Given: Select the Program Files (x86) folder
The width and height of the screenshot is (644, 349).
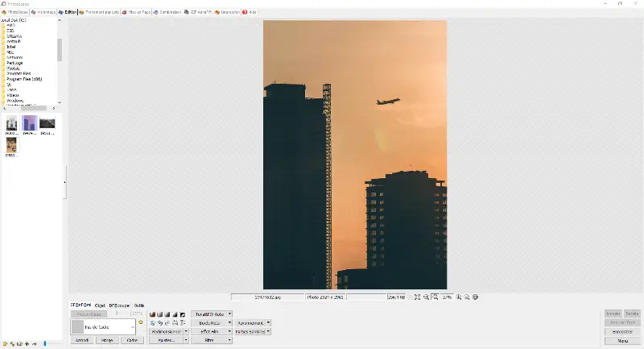Looking at the screenshot, I should 24,79.
